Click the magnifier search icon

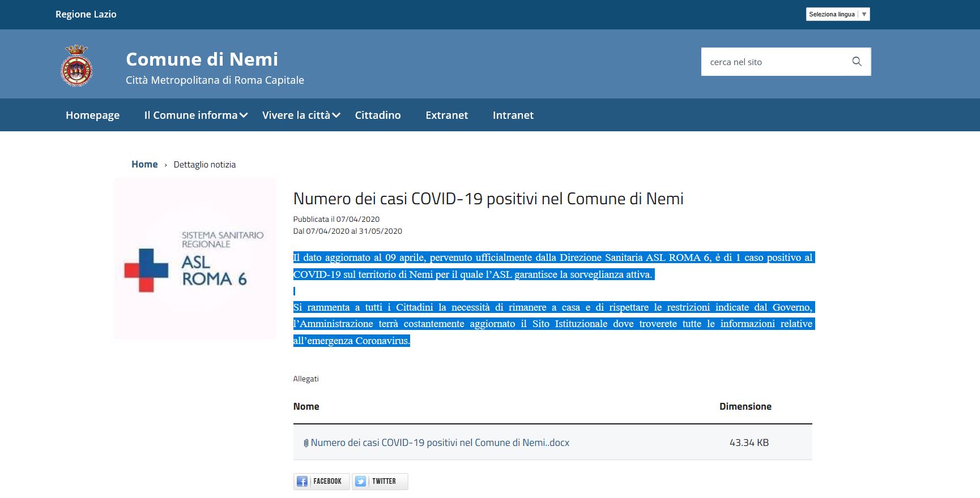click(x=857, y=62)
